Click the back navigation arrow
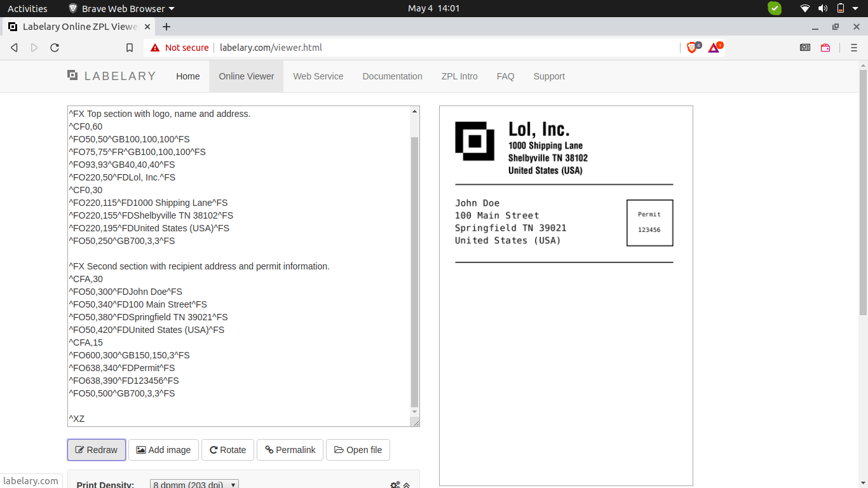The height and width of the screenshot is (488, 868). 14,47
